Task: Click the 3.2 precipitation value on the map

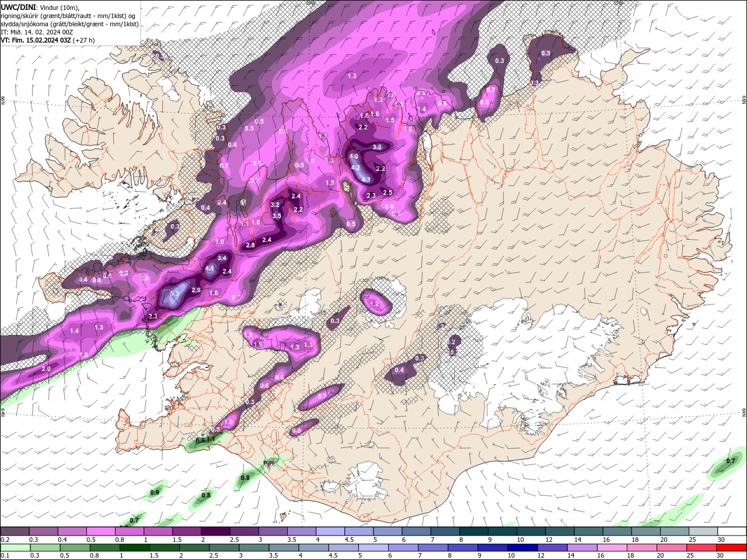Action: 275,205
